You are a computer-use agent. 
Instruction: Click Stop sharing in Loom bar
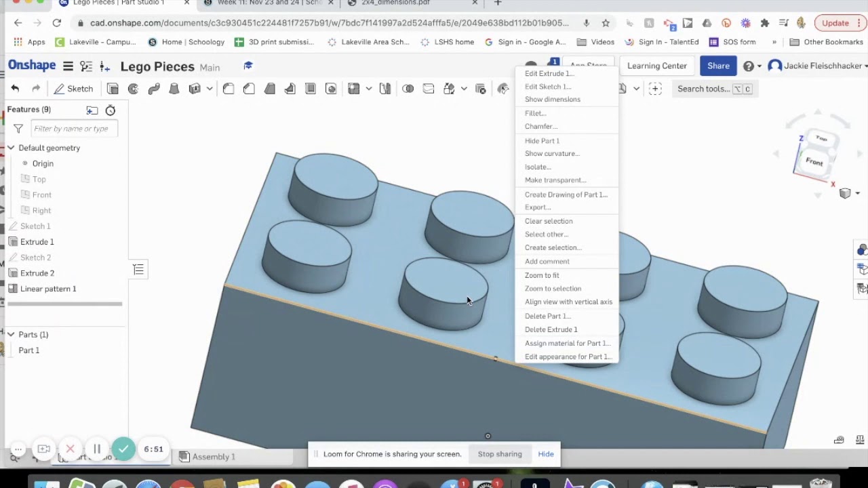point(500,454)
